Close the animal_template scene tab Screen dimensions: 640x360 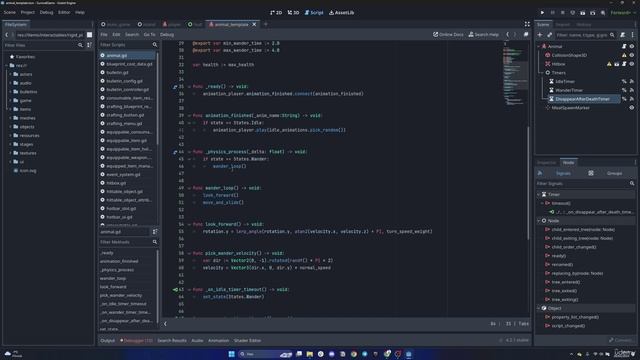pos(254,24)
